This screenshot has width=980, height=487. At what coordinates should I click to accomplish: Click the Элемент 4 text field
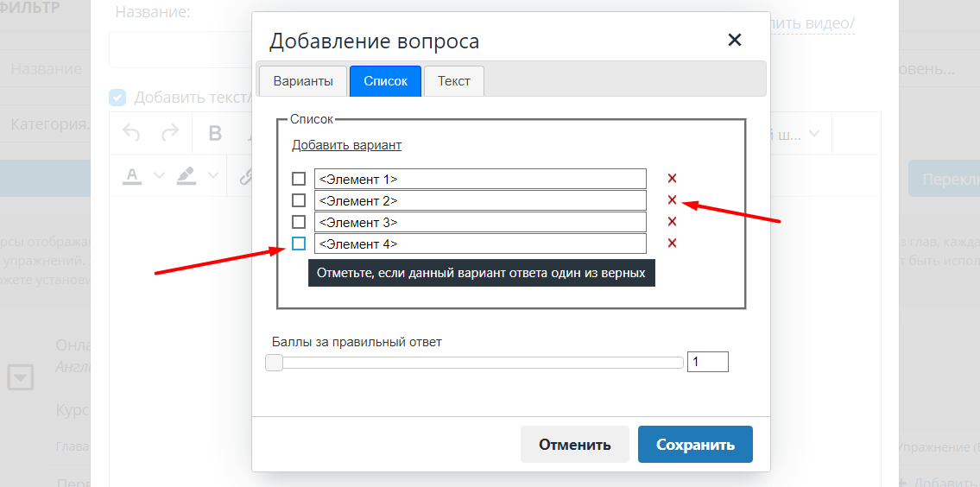480,244
